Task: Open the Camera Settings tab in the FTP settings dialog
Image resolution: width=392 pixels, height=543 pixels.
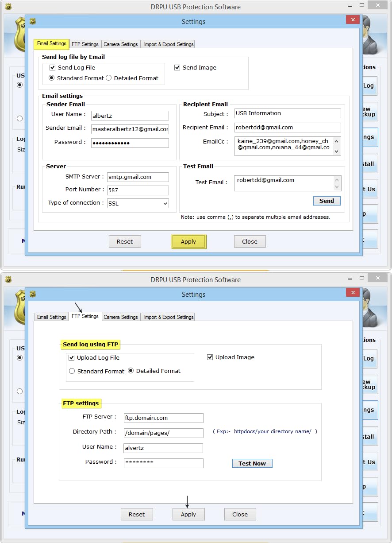Action: tap(121, 317)
